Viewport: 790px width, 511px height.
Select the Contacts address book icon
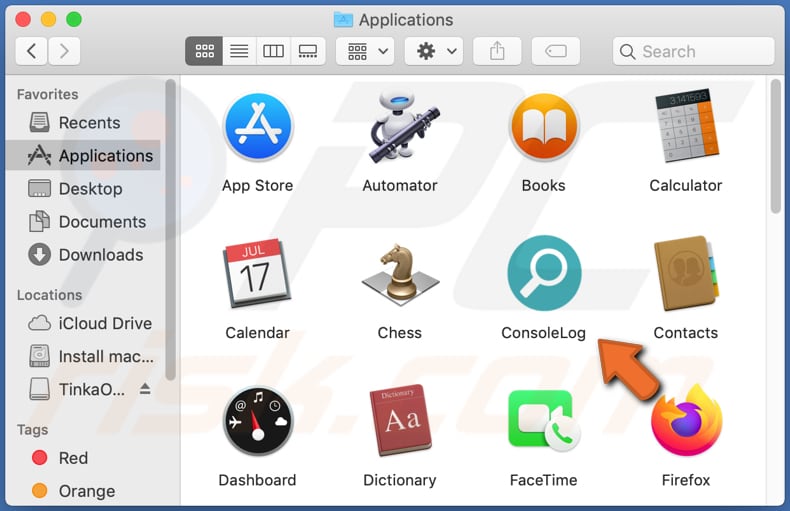(686, 273)
